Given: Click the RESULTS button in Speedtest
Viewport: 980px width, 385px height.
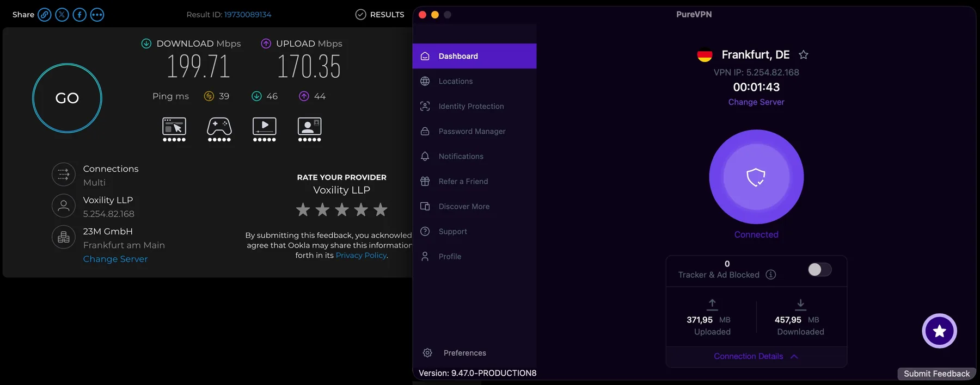Looking at the screenshot, I should click(380, 15).
